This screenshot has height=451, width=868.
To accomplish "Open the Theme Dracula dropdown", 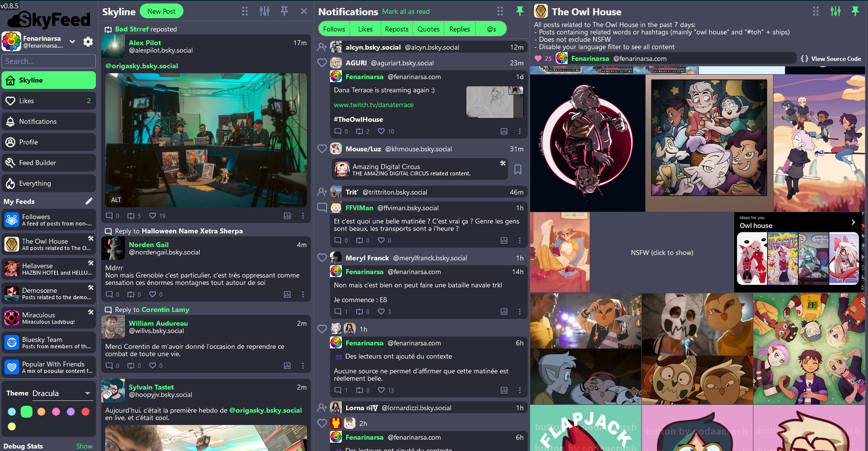I will [62, 393].
